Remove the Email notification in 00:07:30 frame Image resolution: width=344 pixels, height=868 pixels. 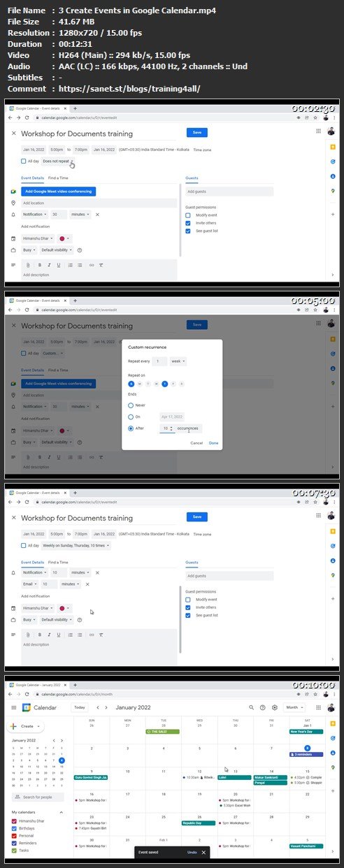coord(87,584)
